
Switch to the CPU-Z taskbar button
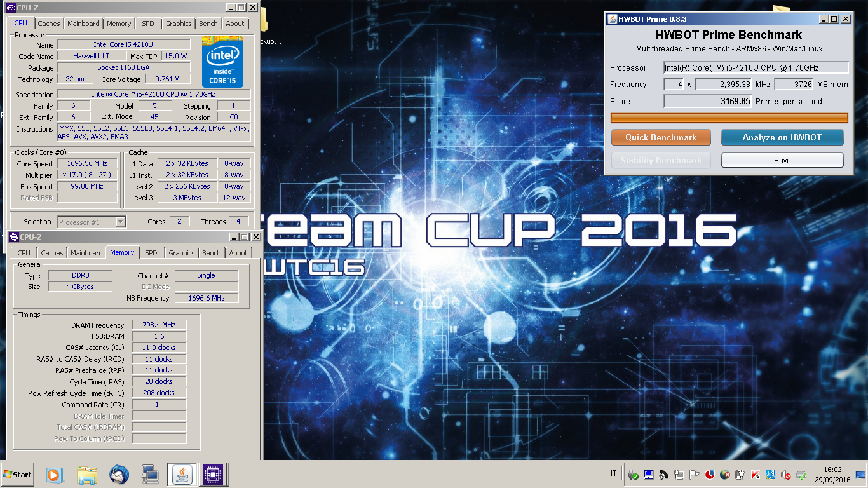click(x=213, y=474)
